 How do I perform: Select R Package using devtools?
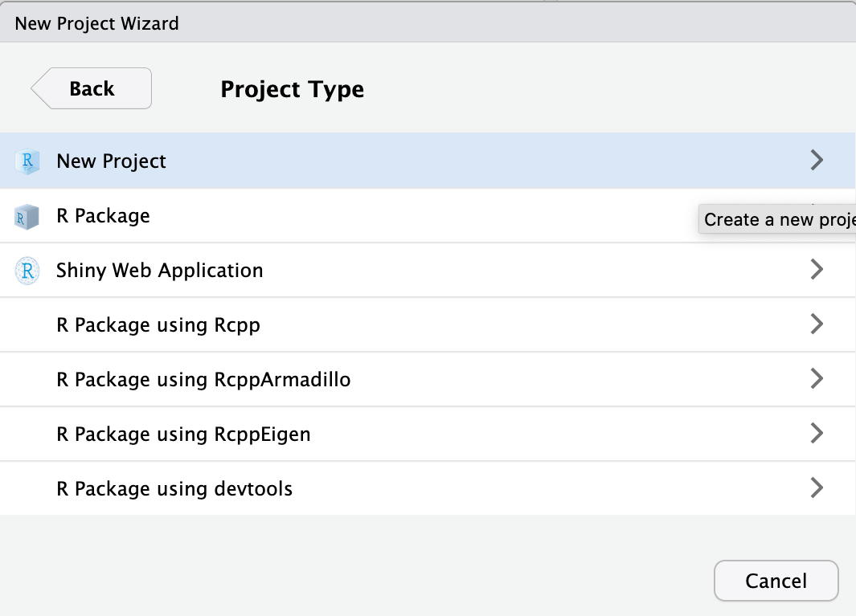(x=174, y=489)
